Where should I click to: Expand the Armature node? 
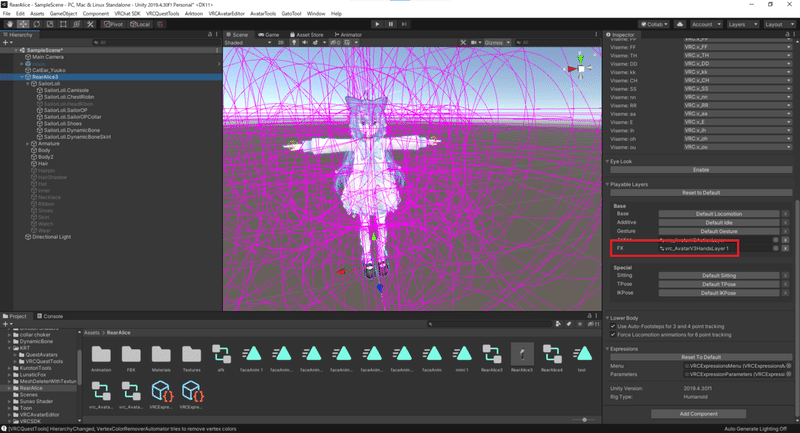(28, 144)
